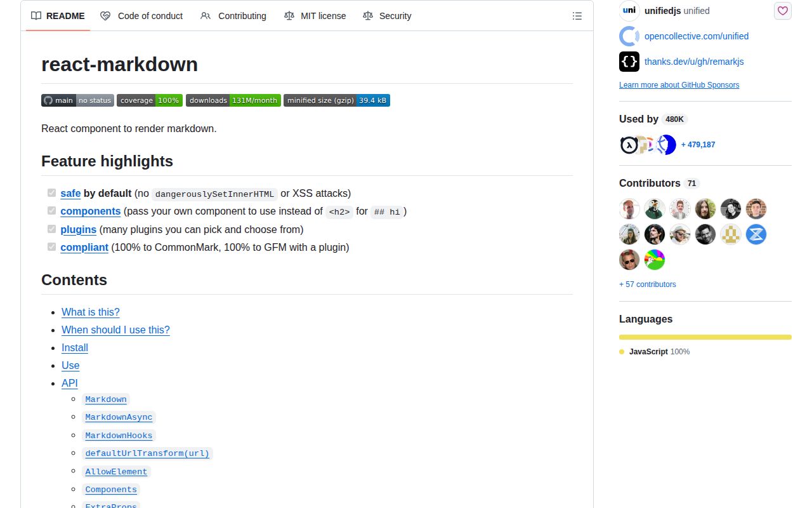
Task: Switch to the Contributing tab
Action: tap(233, 16)
